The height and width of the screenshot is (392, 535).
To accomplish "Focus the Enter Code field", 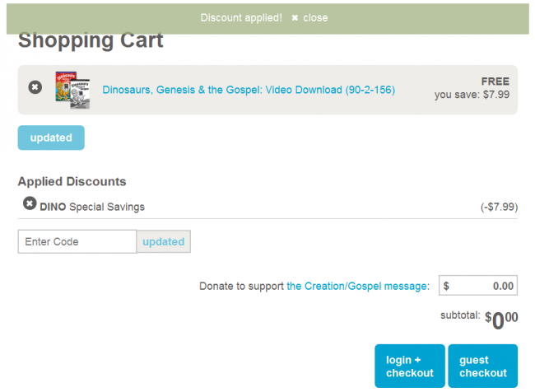I will coord(77,241).
